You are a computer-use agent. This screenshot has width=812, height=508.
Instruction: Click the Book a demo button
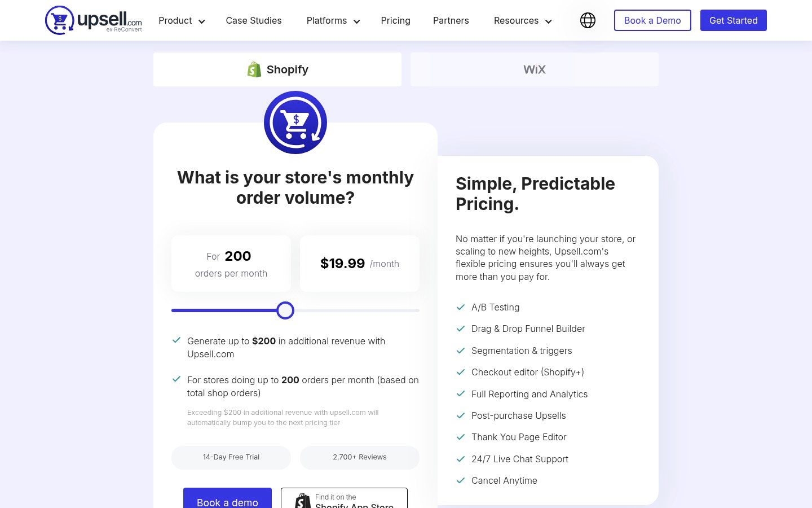click(227, 502)
